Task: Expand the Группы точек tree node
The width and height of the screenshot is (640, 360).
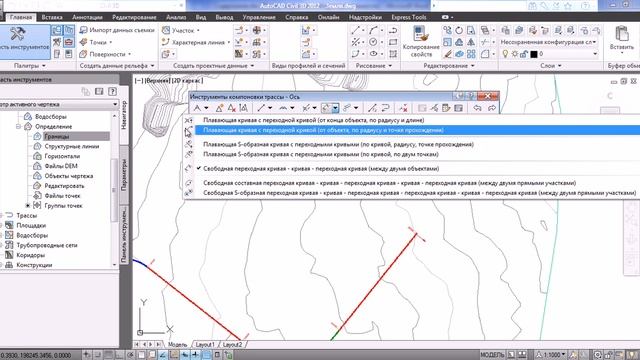Action: pos(28,206)
